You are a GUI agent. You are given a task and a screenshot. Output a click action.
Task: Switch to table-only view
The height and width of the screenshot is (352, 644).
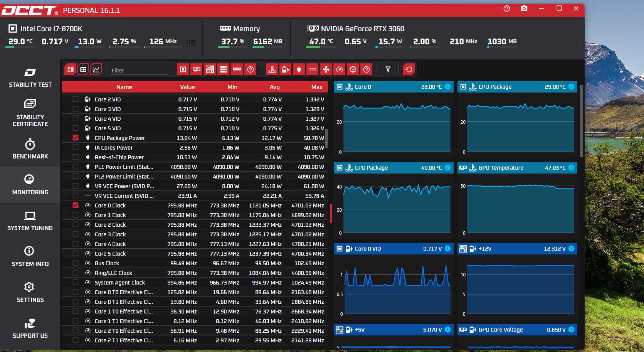point(83,69)
